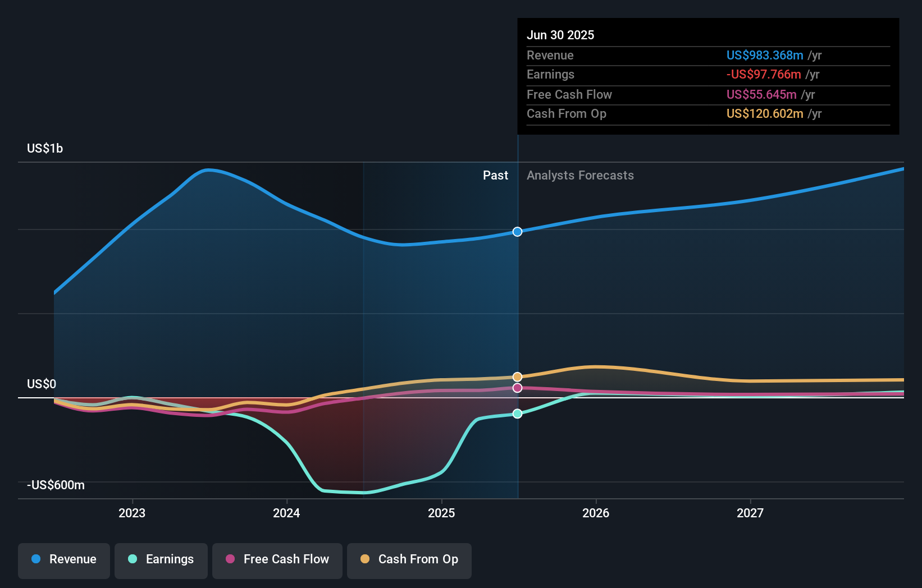The width and height of the screenshot is (922, 588).
Task: Select the teal Earnings marker at Jun 30 2025
Action: coord(517,414)
